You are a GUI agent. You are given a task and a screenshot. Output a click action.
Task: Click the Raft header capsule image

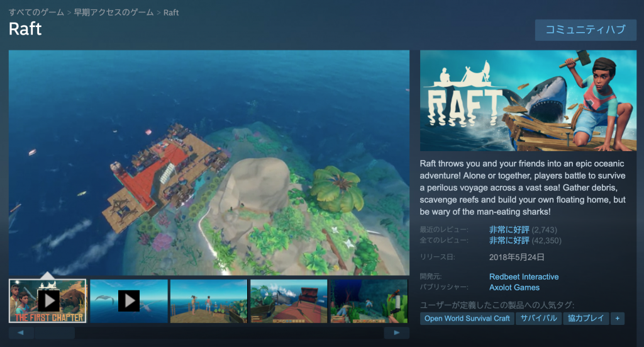[528, 101]
